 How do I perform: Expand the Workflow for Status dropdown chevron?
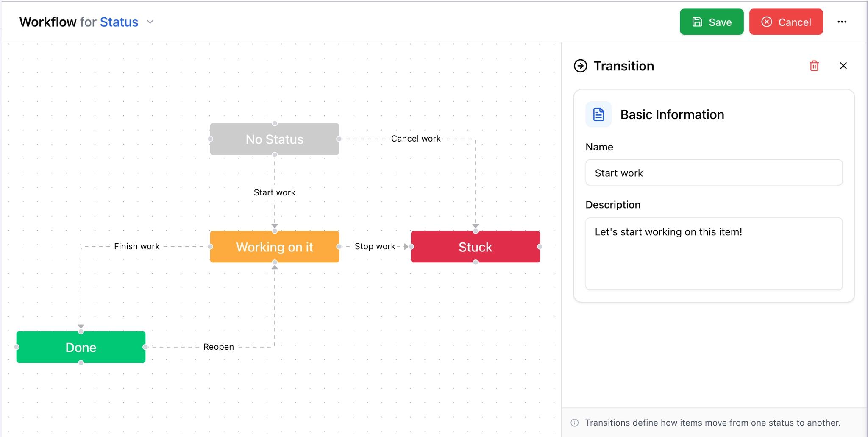150,22
